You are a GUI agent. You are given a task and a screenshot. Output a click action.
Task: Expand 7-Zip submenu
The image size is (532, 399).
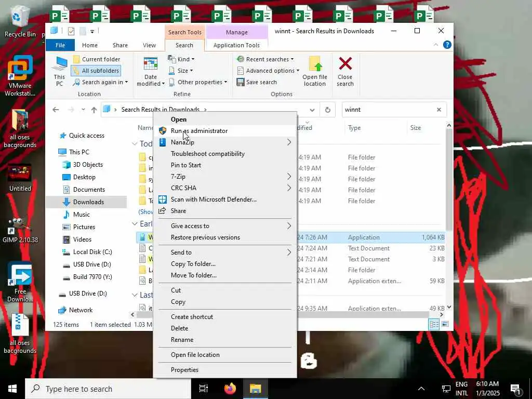pos(225,177)
